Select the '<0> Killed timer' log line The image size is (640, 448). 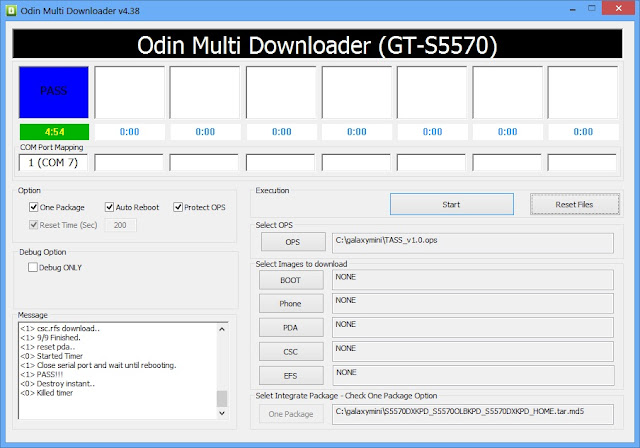(47, 393)
